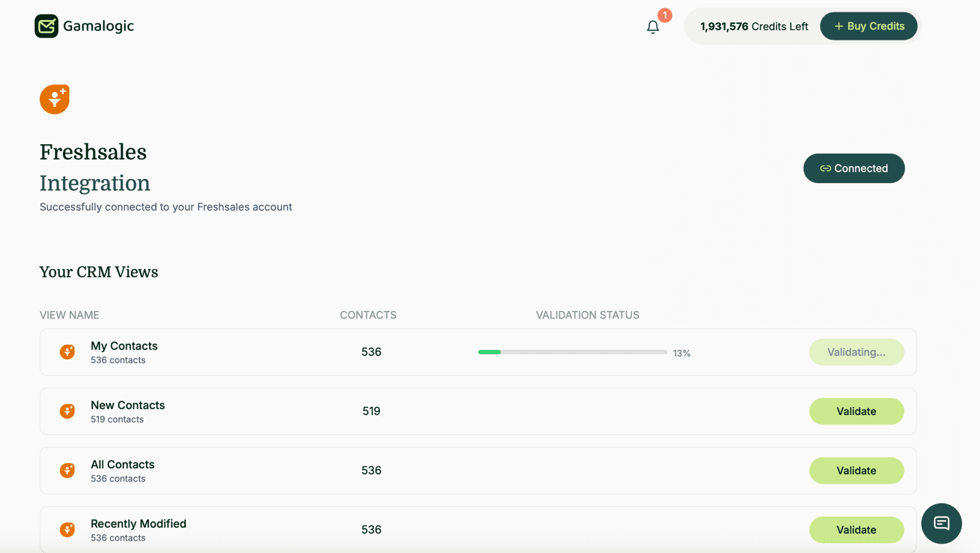Click the My Contacts view name
Screen dimensions: 980x553
click(124, 346)
